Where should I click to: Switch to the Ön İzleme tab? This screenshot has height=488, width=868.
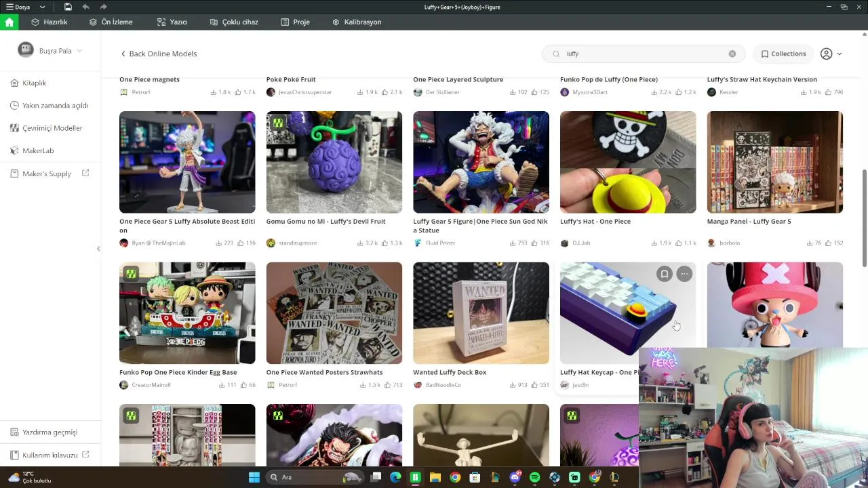pyautogui.click(x=111, y=22)
